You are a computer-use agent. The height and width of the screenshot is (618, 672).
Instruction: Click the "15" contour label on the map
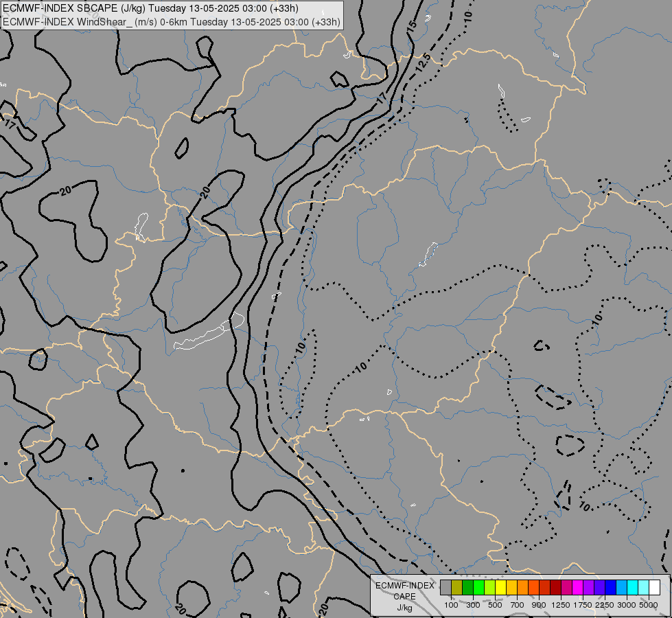pos(411,25)
